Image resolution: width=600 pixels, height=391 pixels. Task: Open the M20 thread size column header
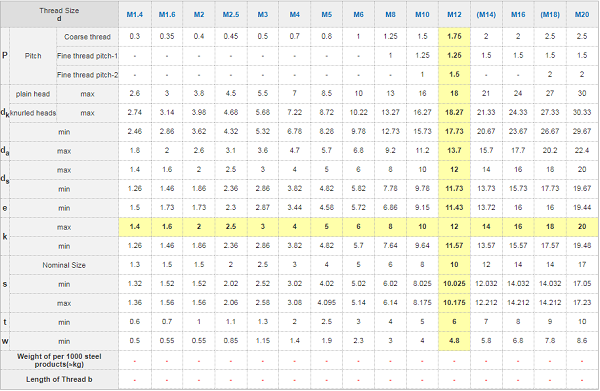582,15
